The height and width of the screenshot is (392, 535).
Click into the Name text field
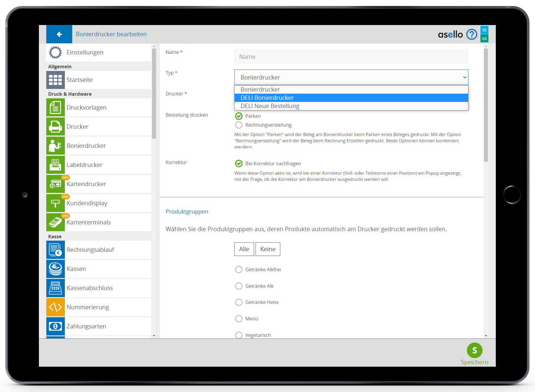[x=351, y=57]
